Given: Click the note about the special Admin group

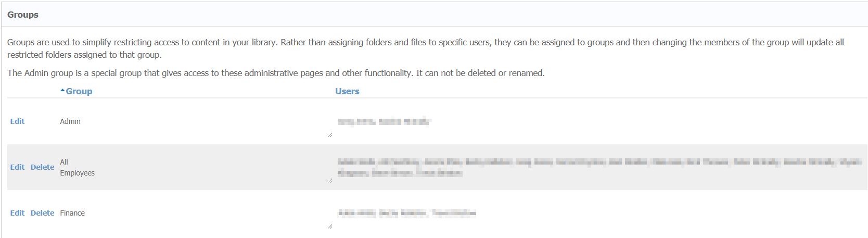Looking at the screenshot, I should [276, 73].
